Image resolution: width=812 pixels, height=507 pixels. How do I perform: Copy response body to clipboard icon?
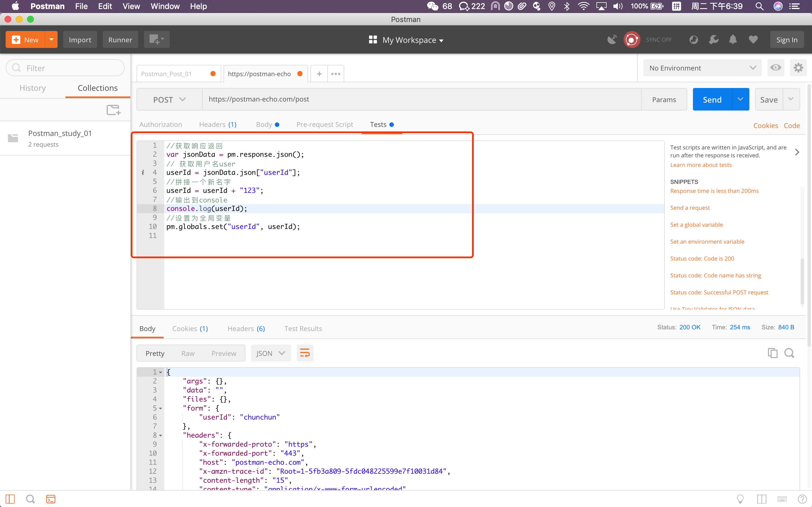(x=773, y=353)
